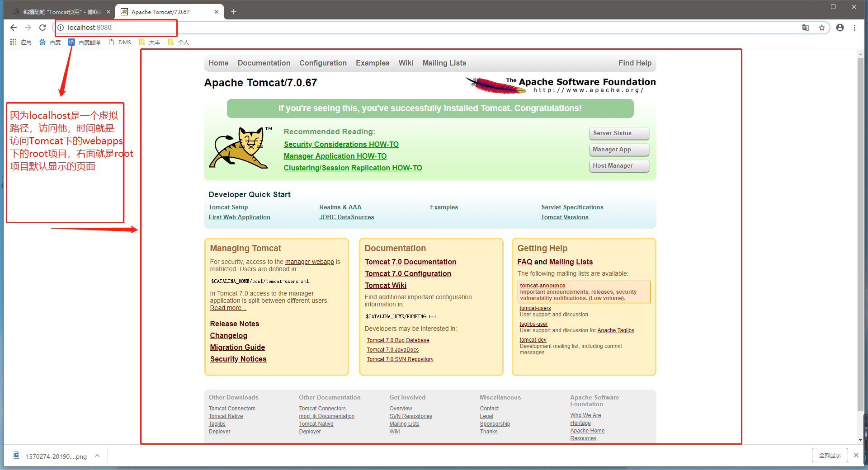Open Tomcat 7.0 Configuration link
The width and height of the screenshot is (868, 470).
pos(408,274)
